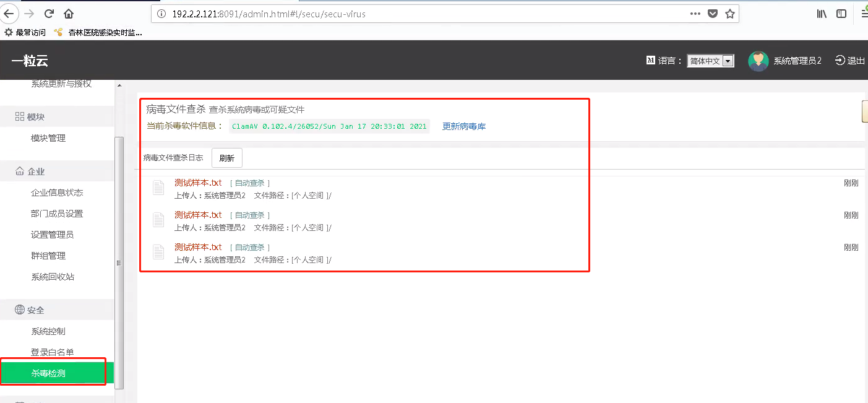Click the first log entry file icon
The image size is (868, 403).
pyautogui.click(x=158, y=188)
